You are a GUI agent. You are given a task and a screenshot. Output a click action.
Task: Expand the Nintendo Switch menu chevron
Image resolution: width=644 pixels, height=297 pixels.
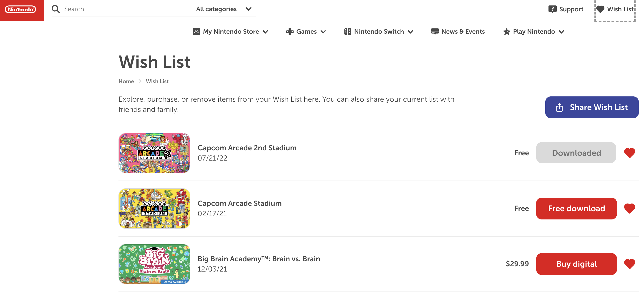[410, 32]
